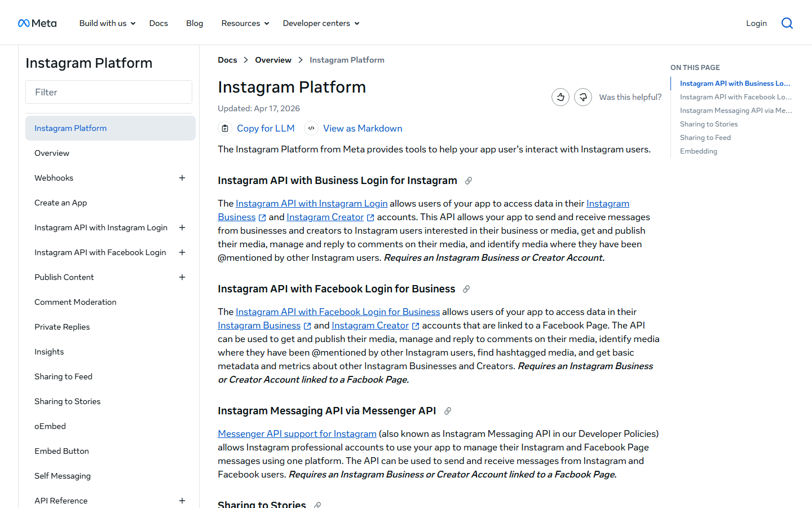Screen dimensions: 812x508
Task: Open Insights sidebar item
Action: 49,352
